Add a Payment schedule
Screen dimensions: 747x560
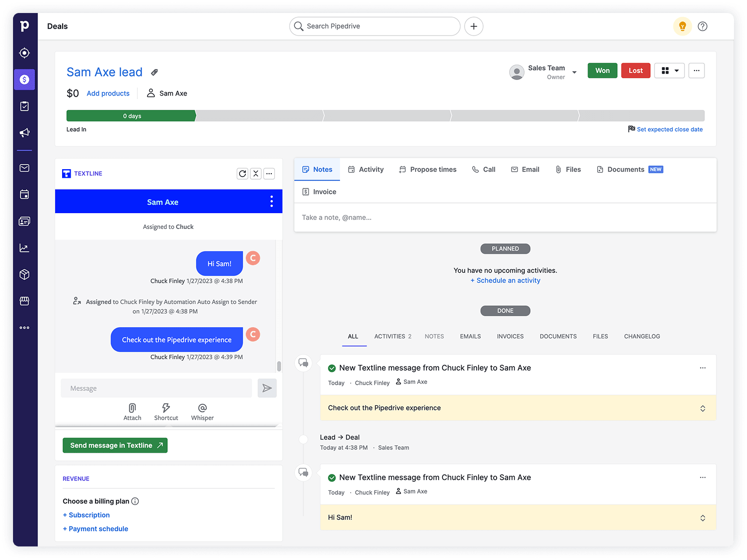pos(95,529)
